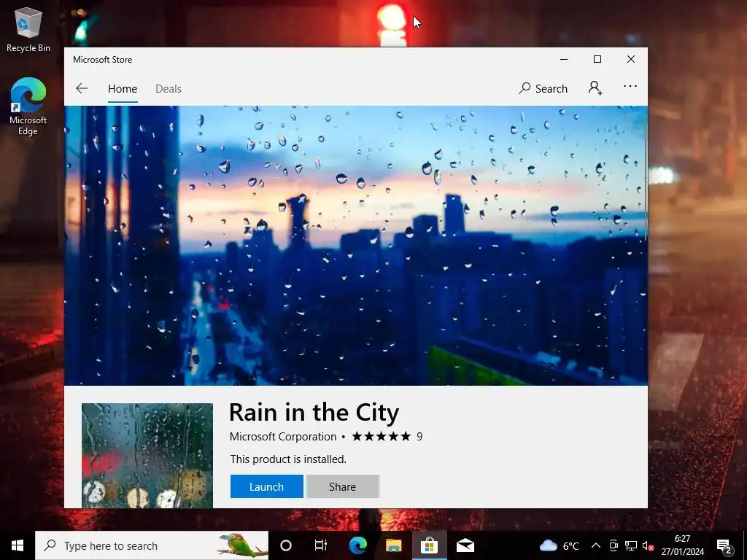Open Search in Microsoft Store
This screenshot has height=560, width=747.
click(x=543, y=88)
